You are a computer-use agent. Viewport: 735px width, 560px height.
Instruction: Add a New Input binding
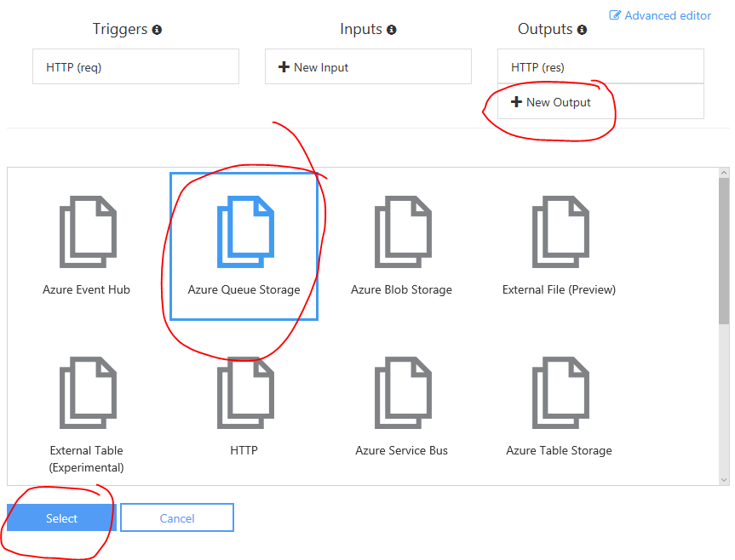[x=368, y=66]
